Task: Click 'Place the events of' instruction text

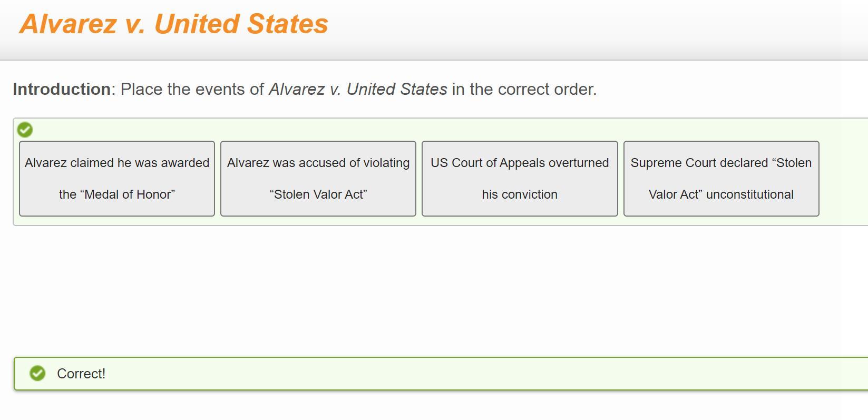Action: (192, 89)
